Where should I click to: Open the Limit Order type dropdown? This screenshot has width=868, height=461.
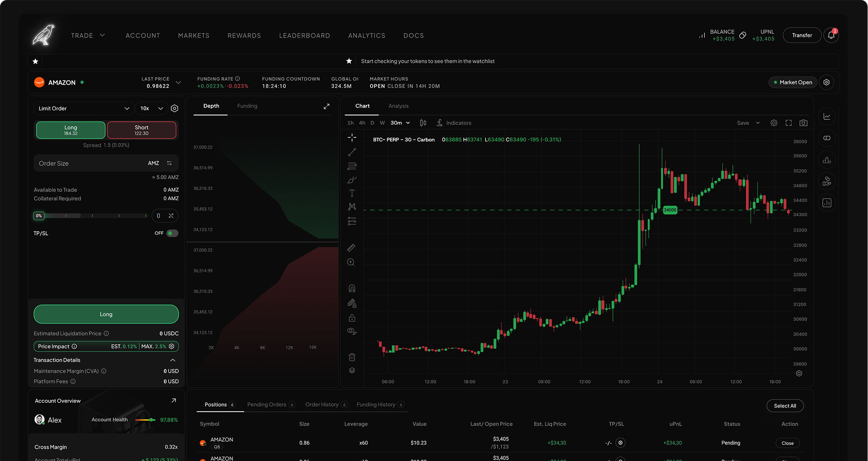click(84, 108)
